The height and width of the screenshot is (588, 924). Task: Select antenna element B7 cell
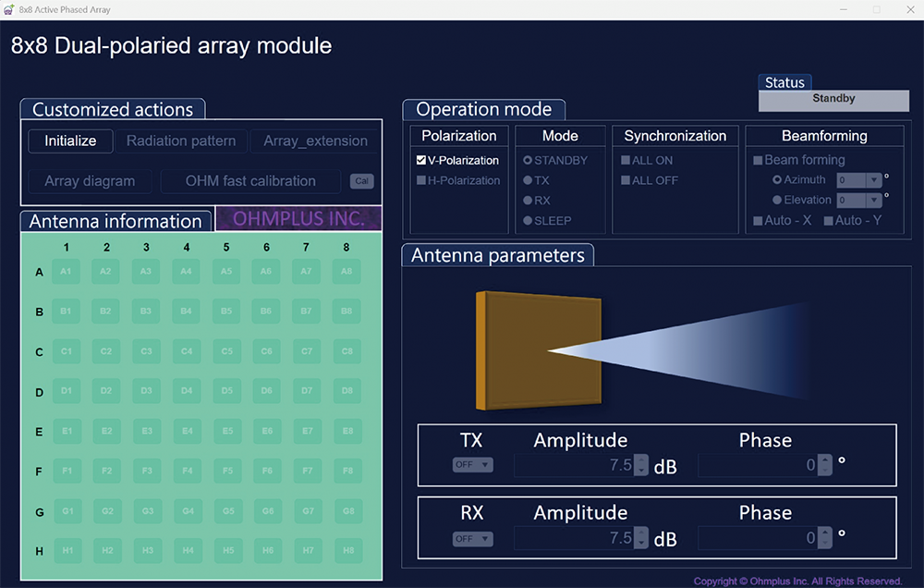pos(307,312)
